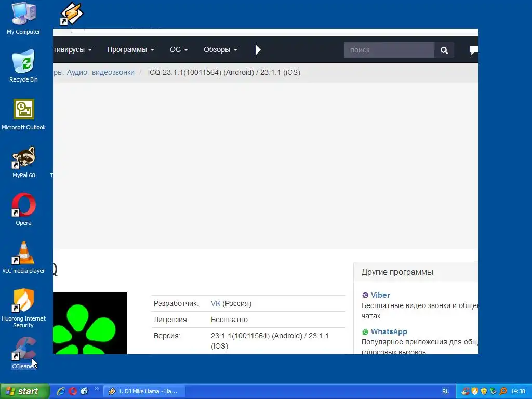This screenshot has width=532, height=399.
Task: Select the Recycle Bin icon
Action: click(23, 66)
